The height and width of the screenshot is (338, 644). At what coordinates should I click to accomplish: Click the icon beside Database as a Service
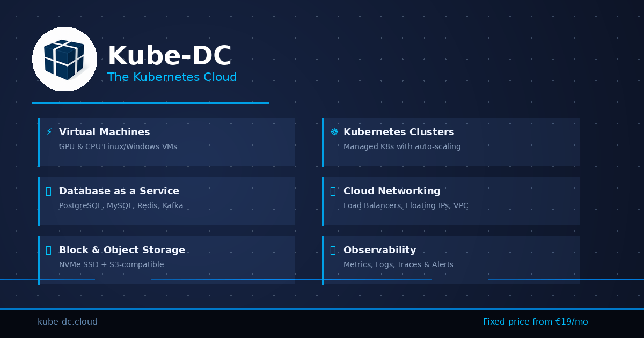48,191
